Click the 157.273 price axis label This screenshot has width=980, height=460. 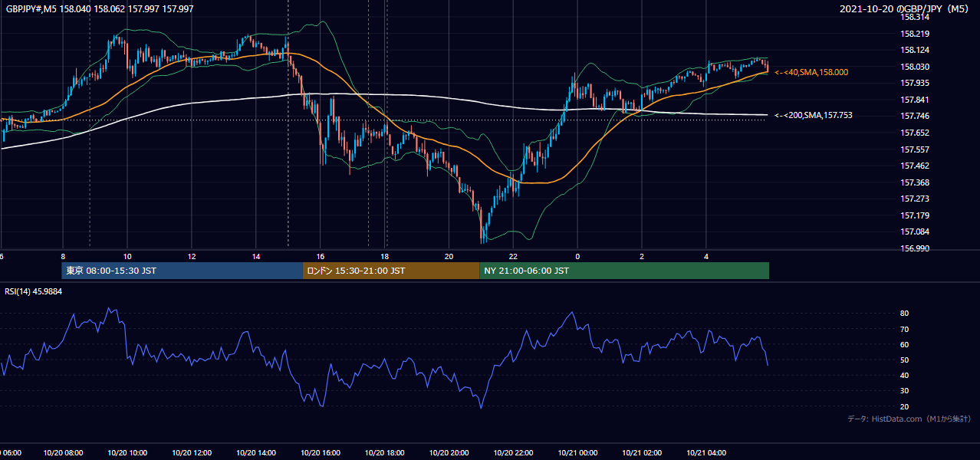(x=915, y=199)
